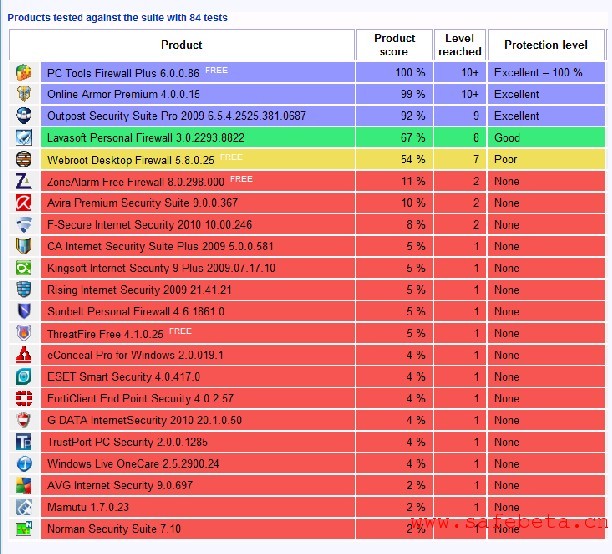612x554 pixels.
Task: Click the Online Armor Premium icon
Action: 24,94
